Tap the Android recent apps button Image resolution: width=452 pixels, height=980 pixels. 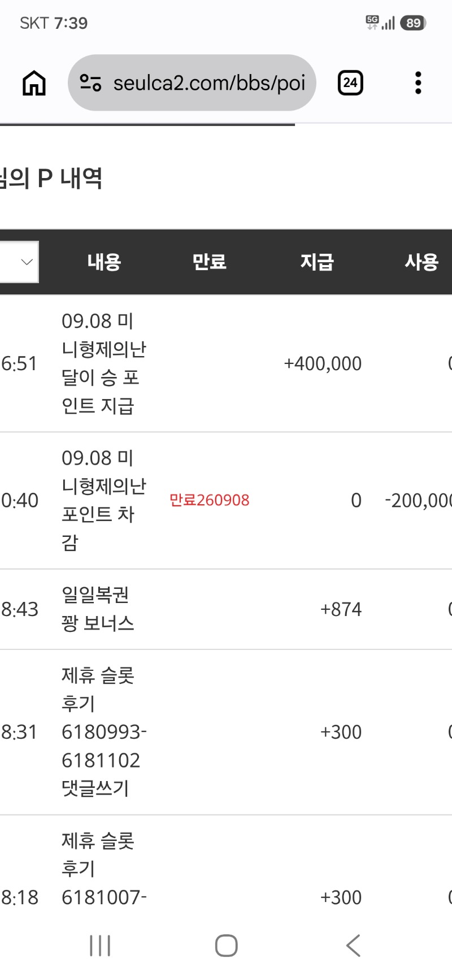(x=100, y=946)
